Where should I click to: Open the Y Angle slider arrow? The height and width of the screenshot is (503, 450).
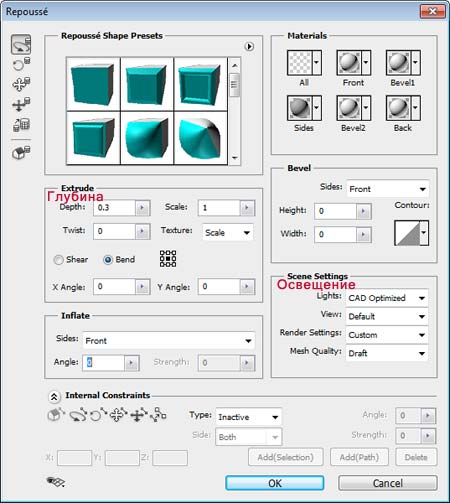click(x=247, y=287)
